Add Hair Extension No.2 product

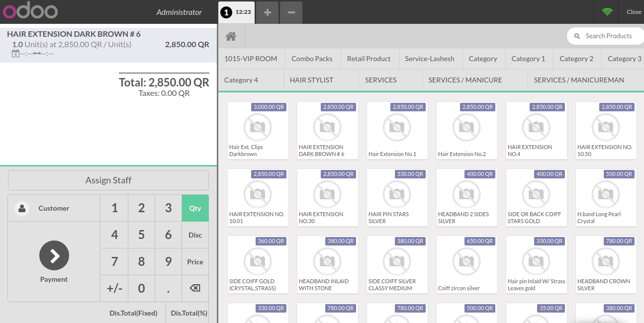point(467,131)
